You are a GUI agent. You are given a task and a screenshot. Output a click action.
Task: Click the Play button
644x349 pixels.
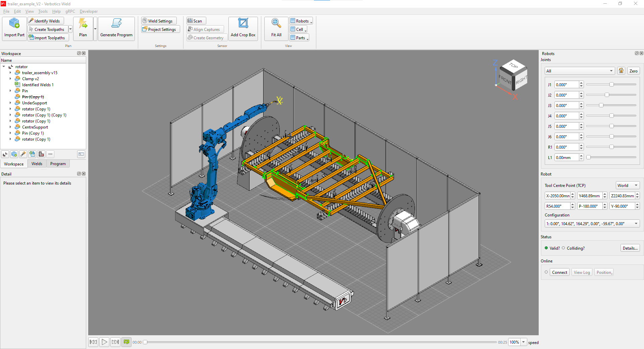click(x=104, y=342)
